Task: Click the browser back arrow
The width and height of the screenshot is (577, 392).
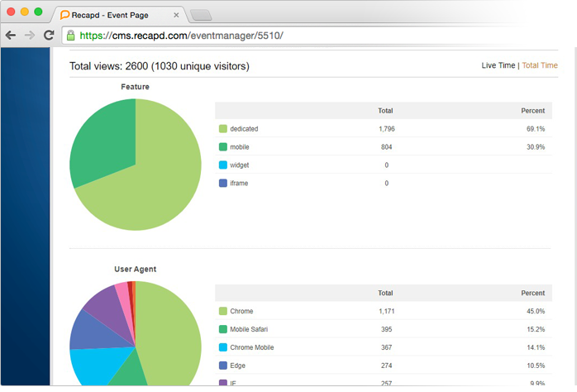Action: tap(11, 36)
